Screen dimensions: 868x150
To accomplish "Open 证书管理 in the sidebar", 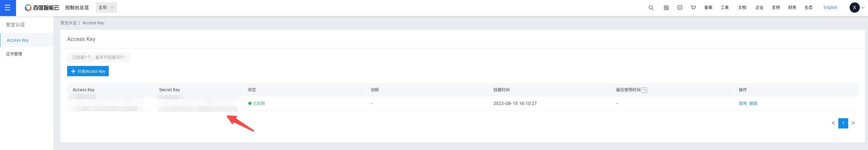I will (14, 54).
